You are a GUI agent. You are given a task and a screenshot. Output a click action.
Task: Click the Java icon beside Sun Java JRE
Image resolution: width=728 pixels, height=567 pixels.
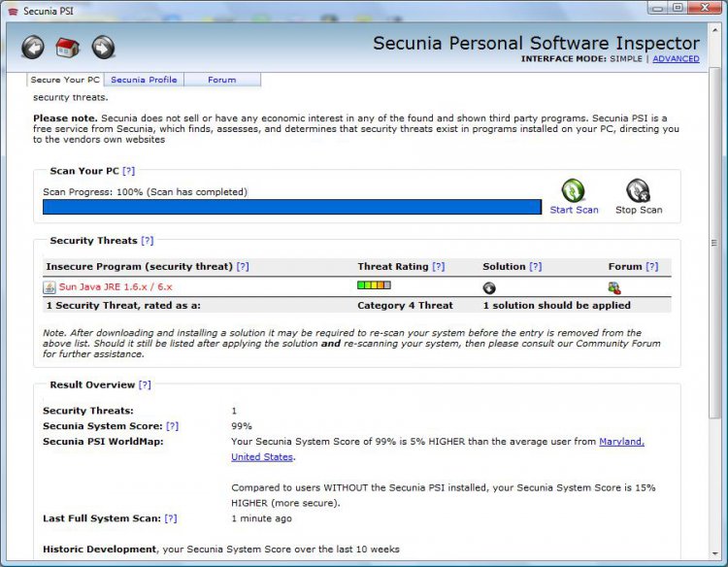click(50, 287)
